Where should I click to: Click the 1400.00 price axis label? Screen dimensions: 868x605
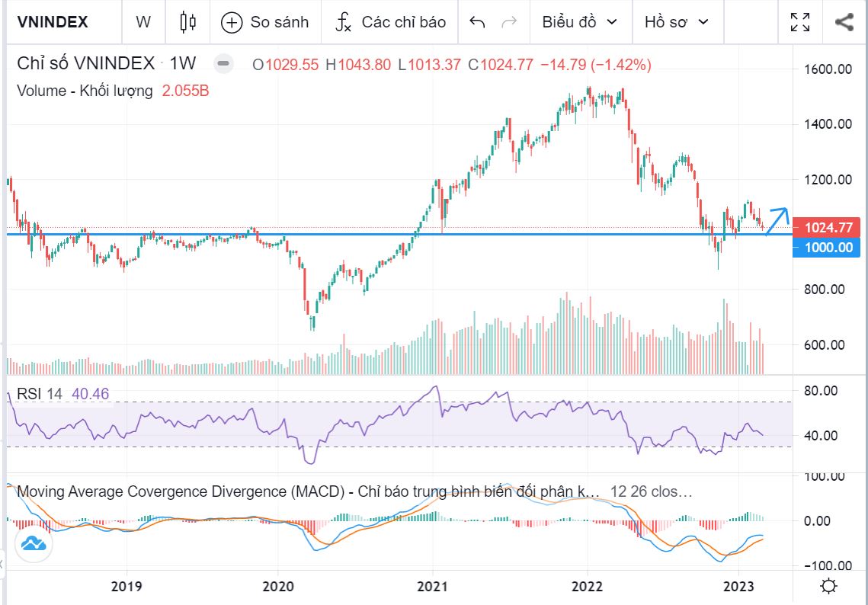point(828,124)
